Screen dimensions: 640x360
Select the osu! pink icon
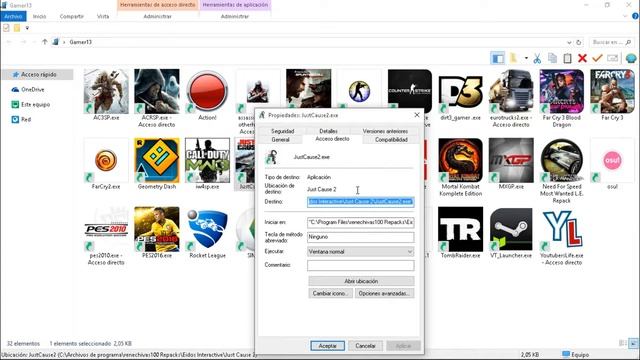[x=612, y=160]
